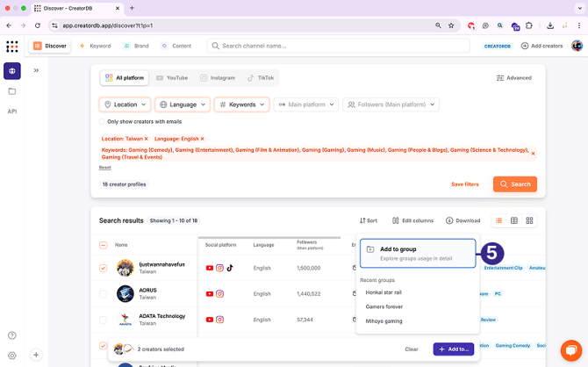Click the Add to... button

click(454, 349)
